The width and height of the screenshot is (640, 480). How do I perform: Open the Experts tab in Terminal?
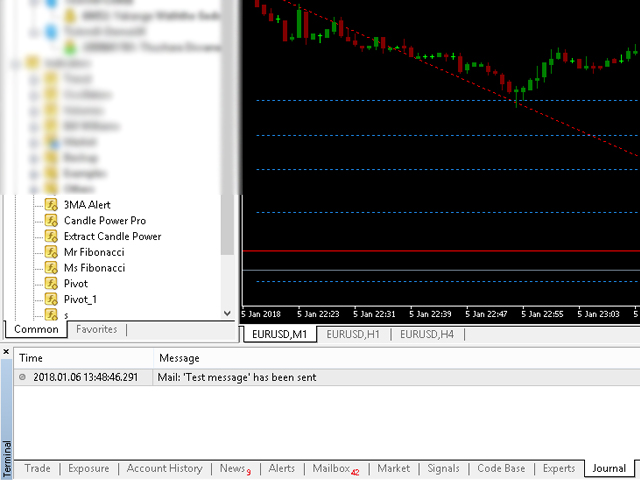coord(559,468)
